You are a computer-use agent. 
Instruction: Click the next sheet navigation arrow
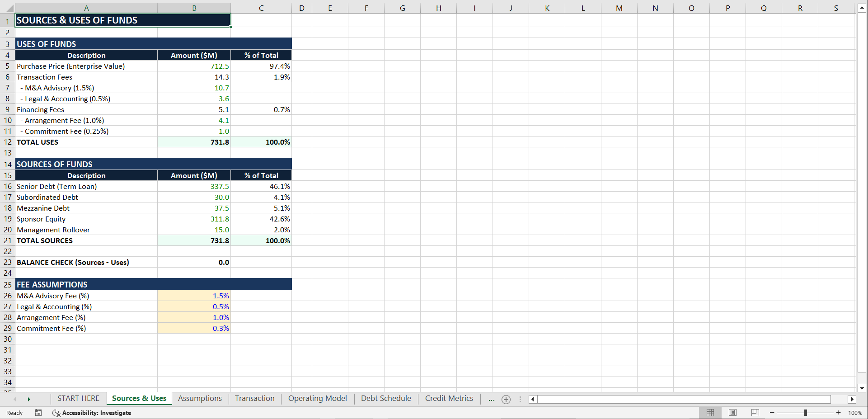(29, 399)
